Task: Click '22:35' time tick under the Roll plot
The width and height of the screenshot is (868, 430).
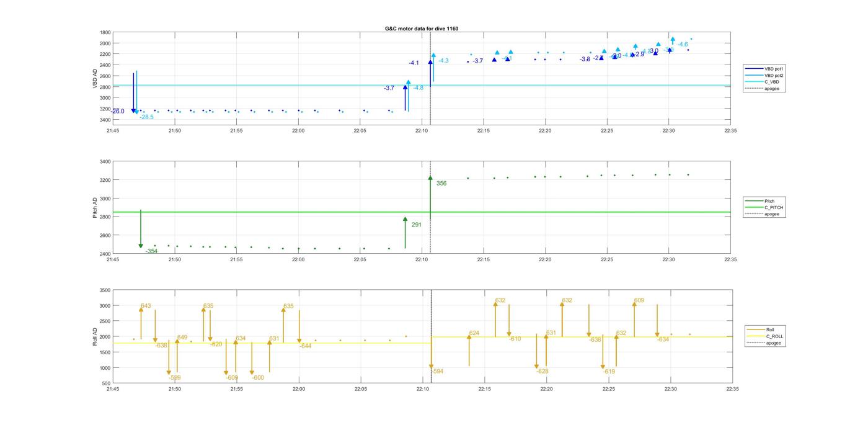Action: 732,389
